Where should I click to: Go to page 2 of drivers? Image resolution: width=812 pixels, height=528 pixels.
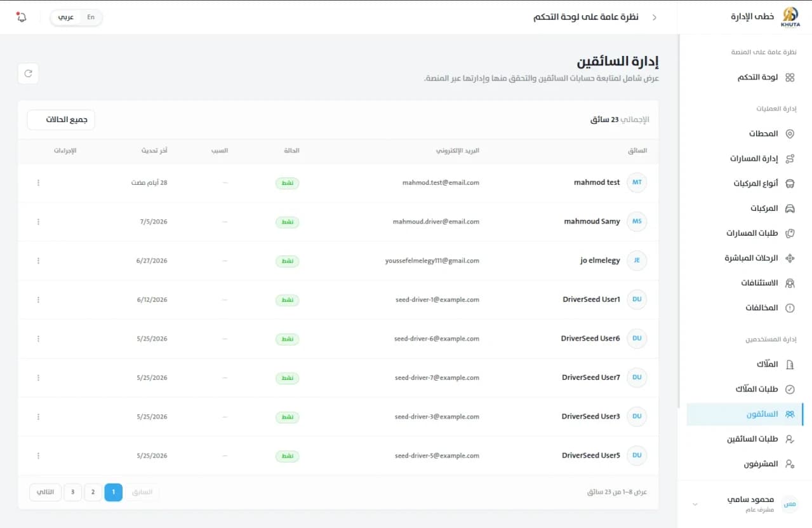93,492
